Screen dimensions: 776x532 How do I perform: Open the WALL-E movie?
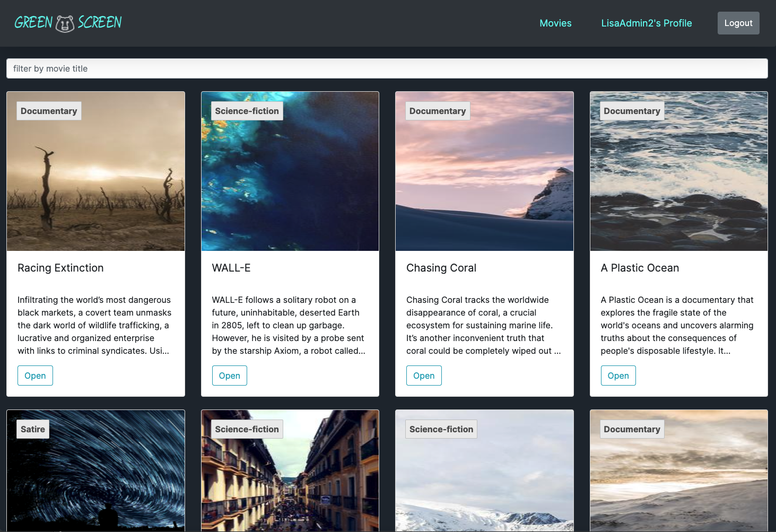[x=229, y=376]
